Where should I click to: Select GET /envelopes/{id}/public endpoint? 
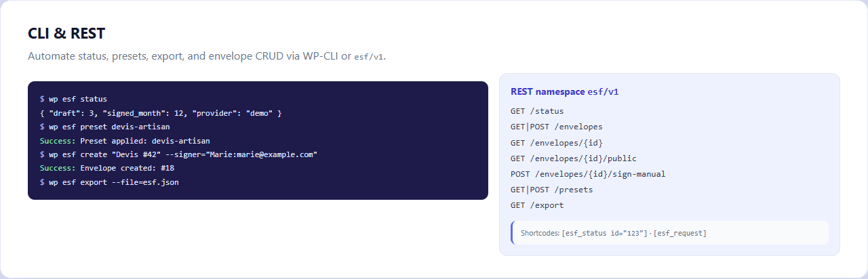click(x=574, y=158)
